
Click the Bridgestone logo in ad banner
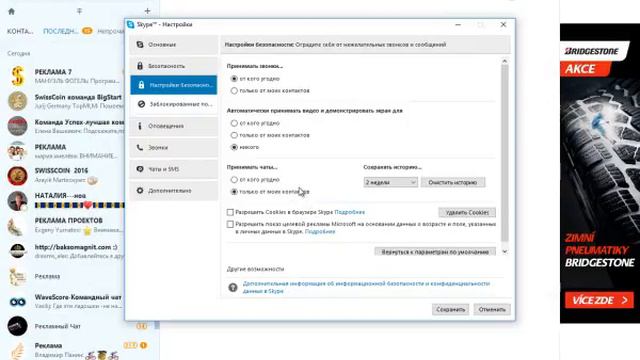coord(591,51)
